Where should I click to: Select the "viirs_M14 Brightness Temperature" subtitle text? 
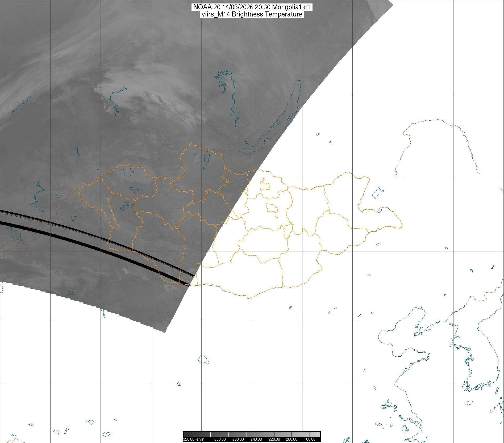tap(252, 14)
